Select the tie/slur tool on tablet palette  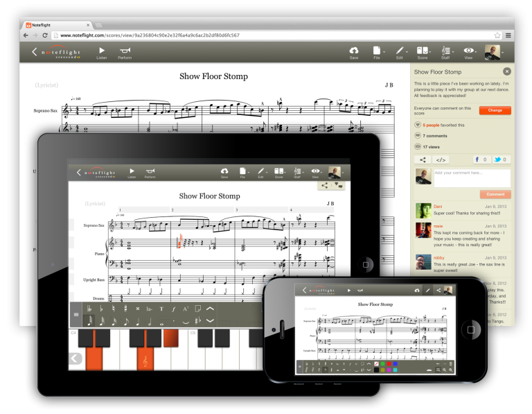186,322
